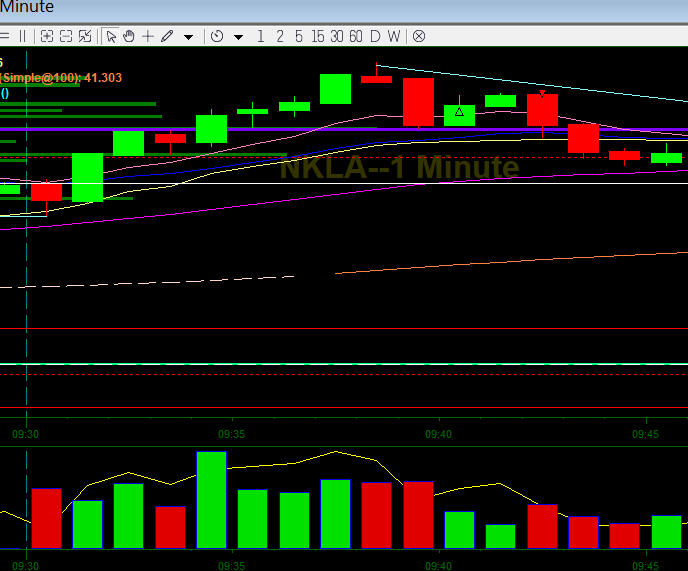Select the hand pan tool
Viewport: 688px width, 571px height.
click(129, 36)
